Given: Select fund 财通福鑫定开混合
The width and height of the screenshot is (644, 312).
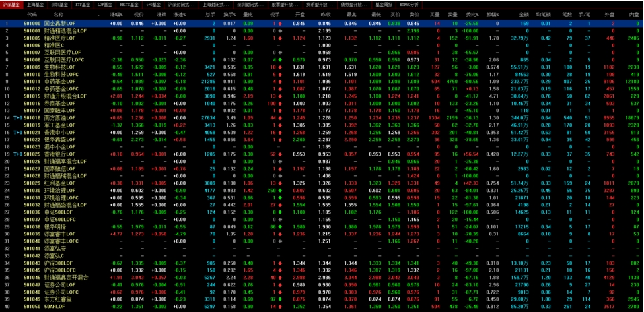Looking at the screenshot, I should [x=65, y=278].
